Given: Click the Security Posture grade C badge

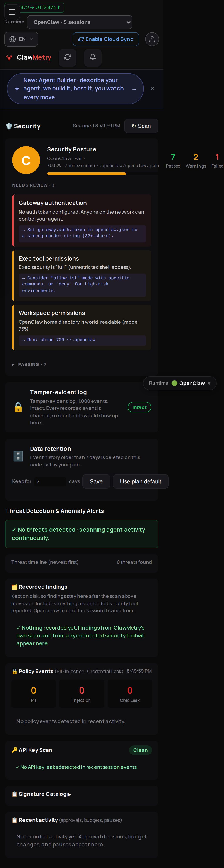Looking at the screenshot, I should click(x=26, y=160).
